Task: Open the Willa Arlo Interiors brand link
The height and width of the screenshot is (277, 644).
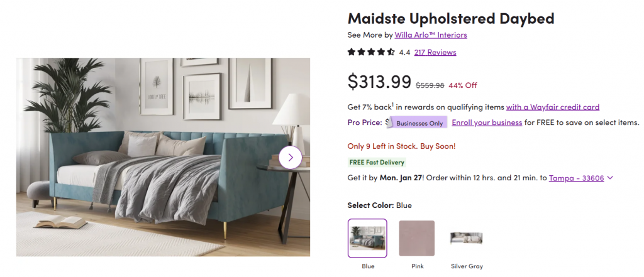Action: click(x=431, y=35)
